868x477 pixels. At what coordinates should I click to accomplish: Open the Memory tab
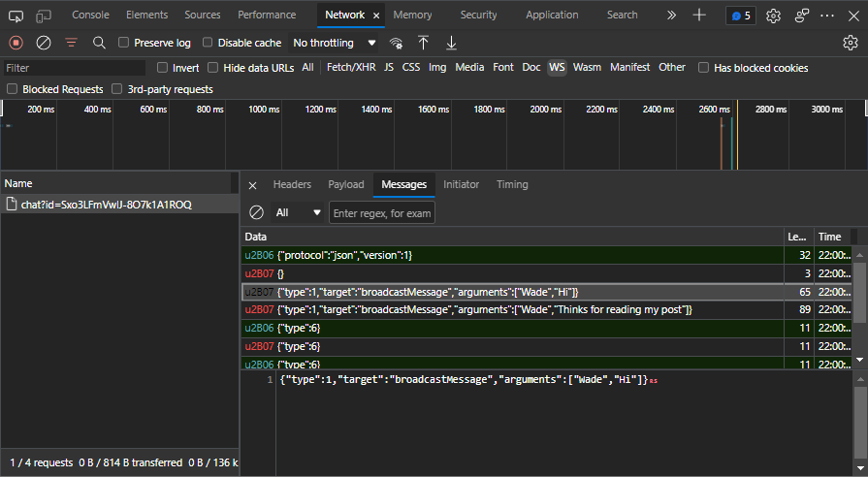click(x=412, y=15)
